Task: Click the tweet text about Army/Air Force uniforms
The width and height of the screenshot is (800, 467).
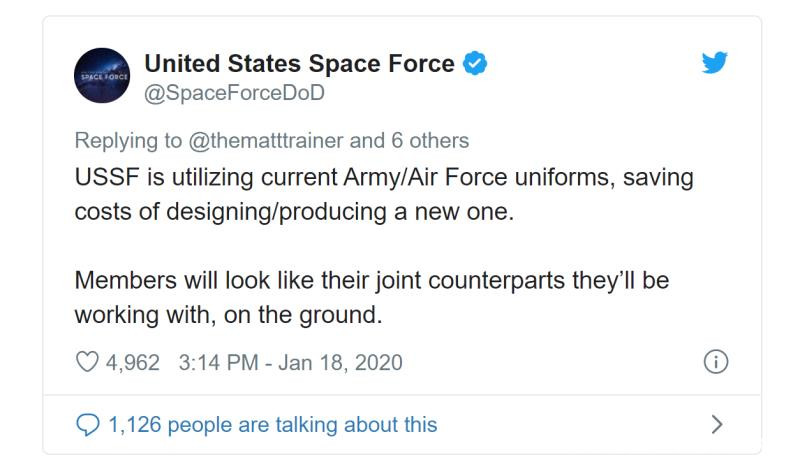Action: tap(384, 178)
